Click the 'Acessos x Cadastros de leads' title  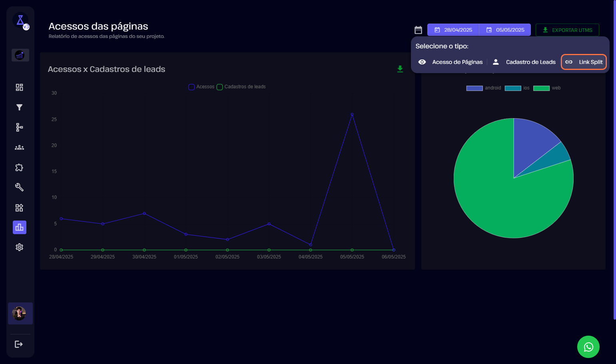(x=106, y=69)
